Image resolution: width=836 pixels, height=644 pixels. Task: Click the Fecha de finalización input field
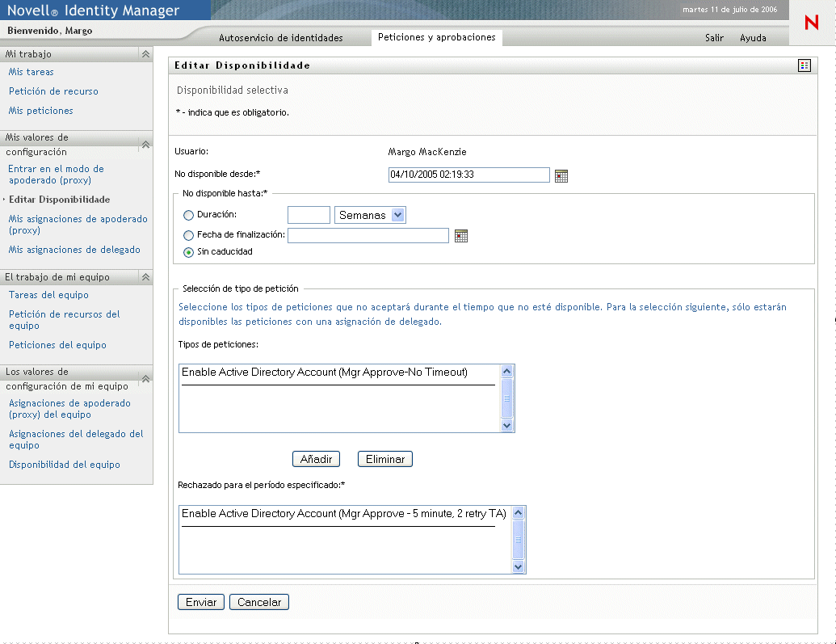click(368, 235)
